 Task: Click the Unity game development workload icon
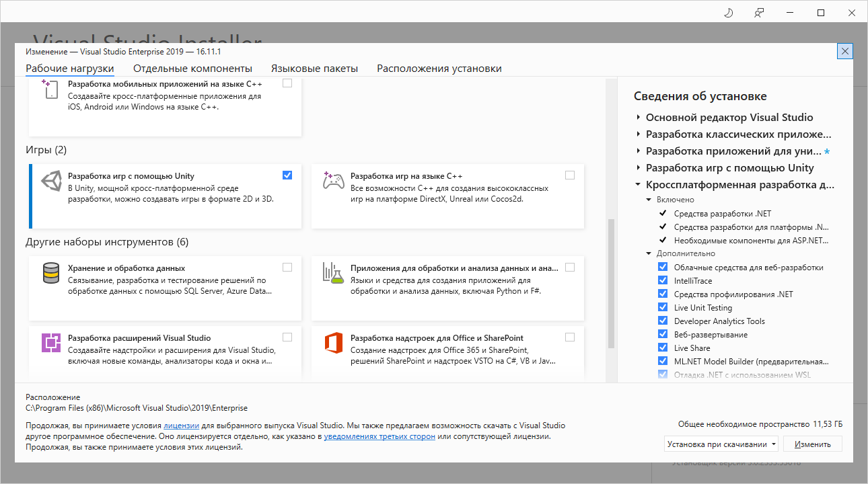coord(52,182)
